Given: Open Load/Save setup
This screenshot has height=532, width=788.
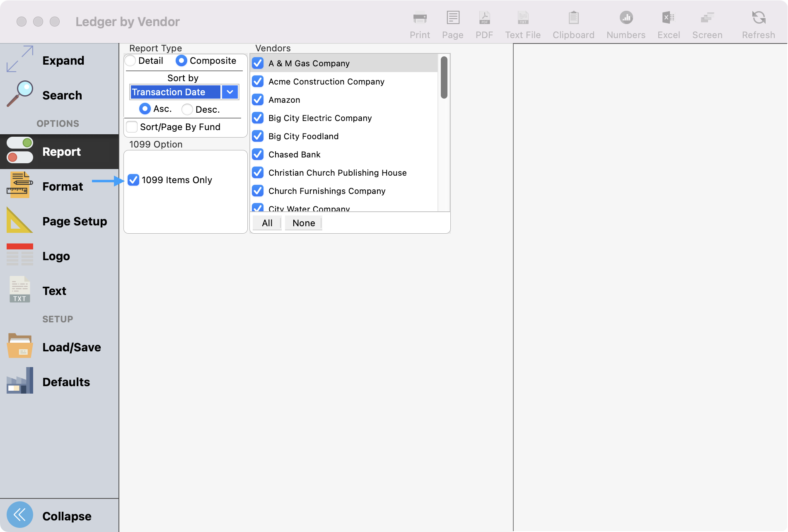Looking at the screenshot, I should pyautogui.click(x=20, y=346).
